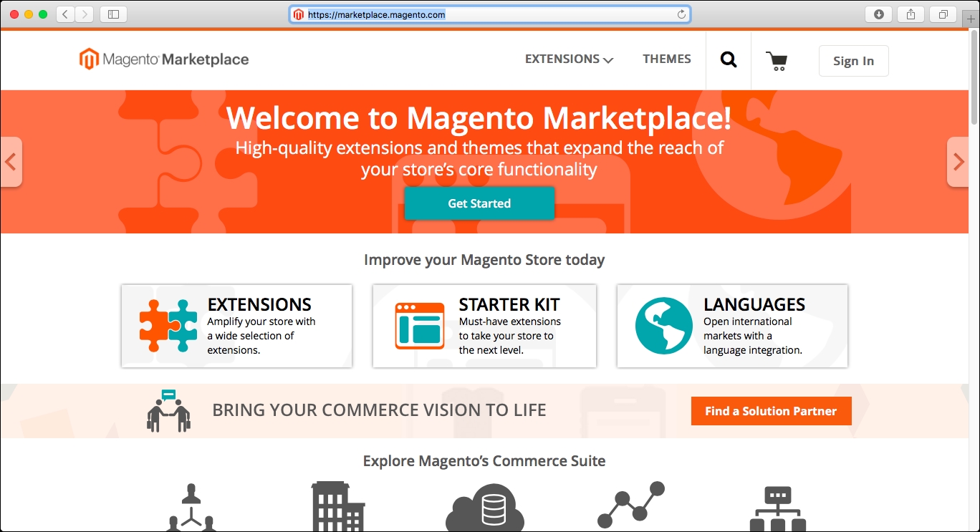Click the Magento favicon in address bar
Viewport: 980px width, 532px height.
[x=299, y=14]
